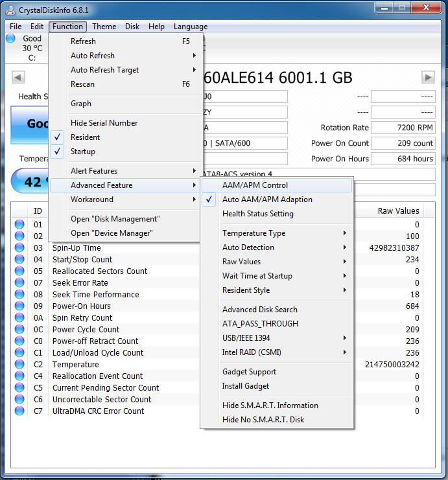Click status orb for Spin Retry Count
The image size is (448, 480).
pos(19,317)
